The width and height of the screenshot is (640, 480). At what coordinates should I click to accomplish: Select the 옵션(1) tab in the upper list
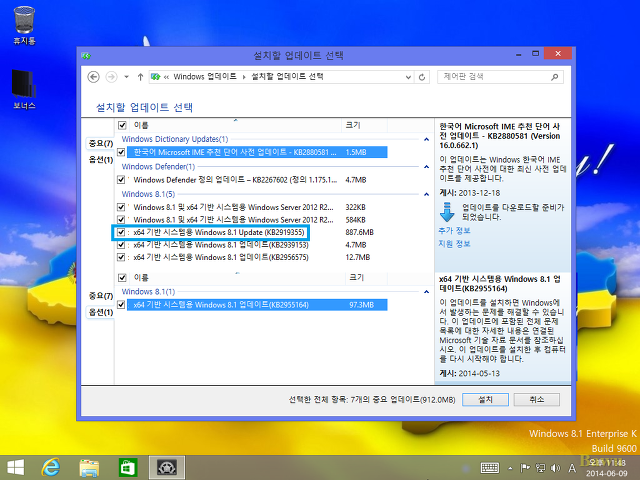[x=100, y=160]
